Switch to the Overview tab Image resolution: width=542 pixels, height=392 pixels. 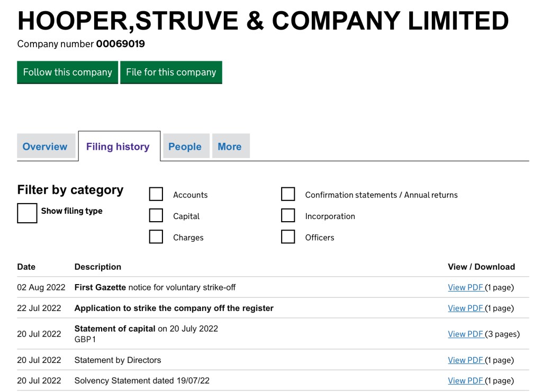point(45,147)
